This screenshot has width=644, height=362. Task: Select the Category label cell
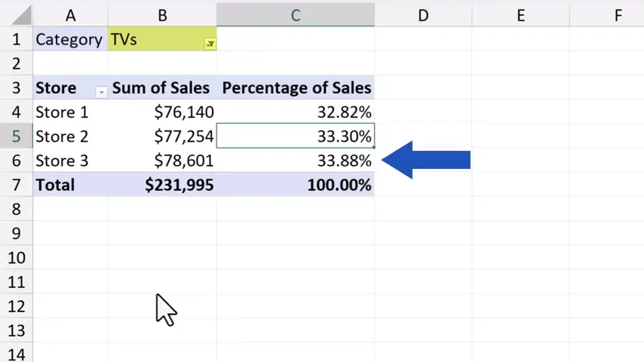pos(69,39)
